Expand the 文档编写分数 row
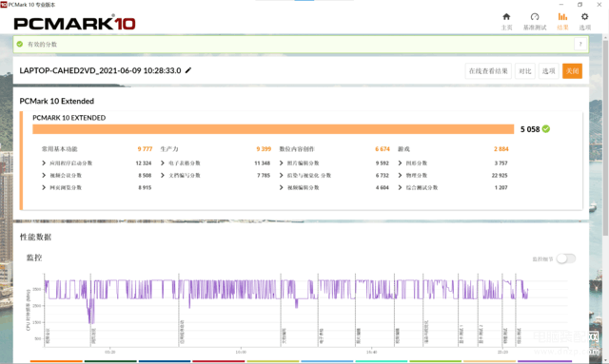 click(x=163, y=175)
